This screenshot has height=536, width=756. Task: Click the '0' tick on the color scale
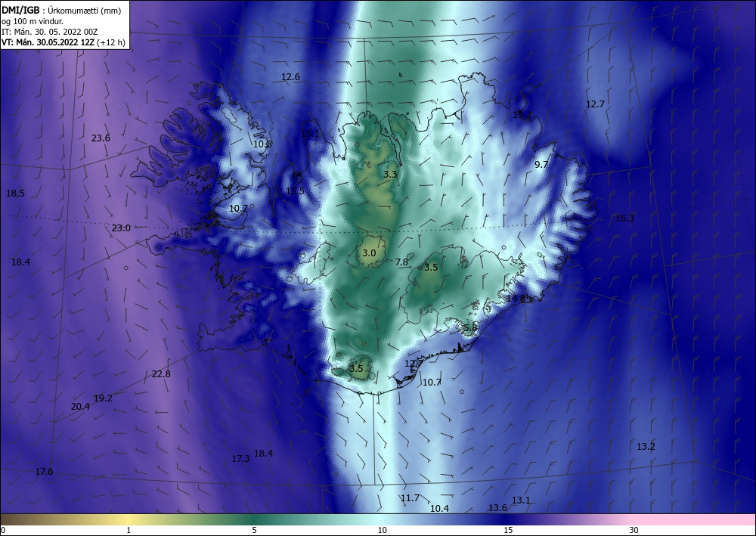click(x=3, y=531)
